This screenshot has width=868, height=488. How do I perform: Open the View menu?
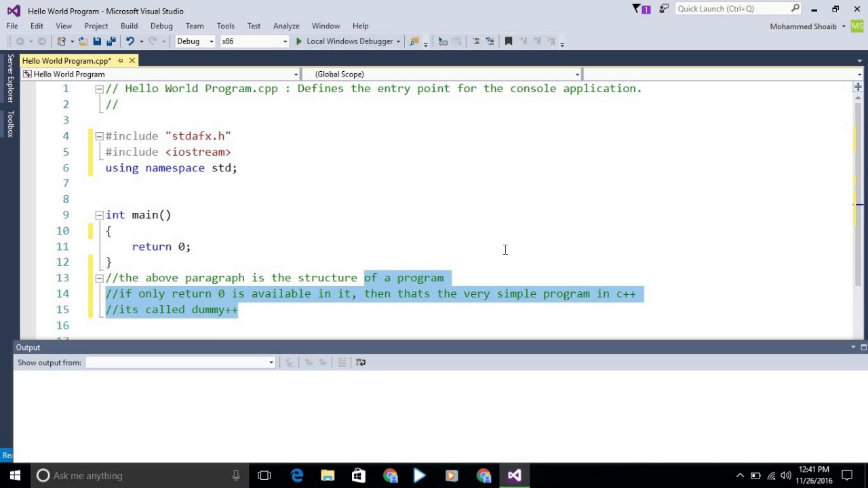tap(64, 26)
